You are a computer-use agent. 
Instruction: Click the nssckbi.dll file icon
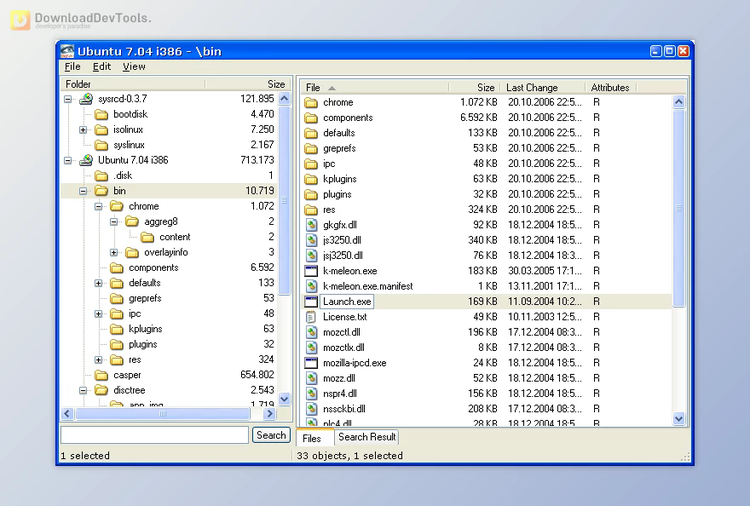pyautogui.click(x=311, y=409)
